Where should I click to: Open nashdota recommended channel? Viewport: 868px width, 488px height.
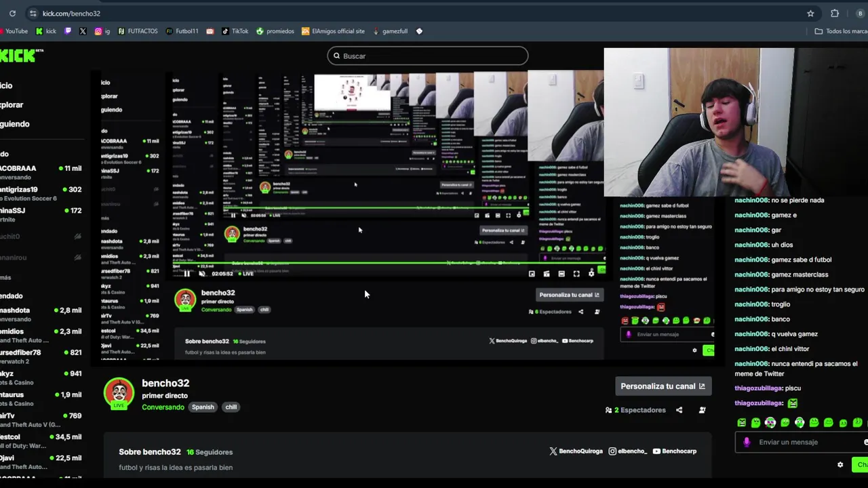pyautogui.click(x=41, y=314)
